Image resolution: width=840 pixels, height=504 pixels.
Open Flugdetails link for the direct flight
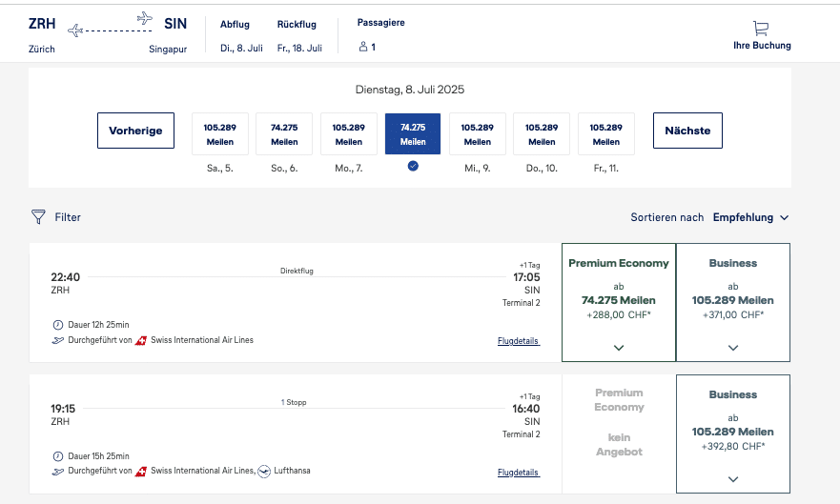(x=518, y=341)
